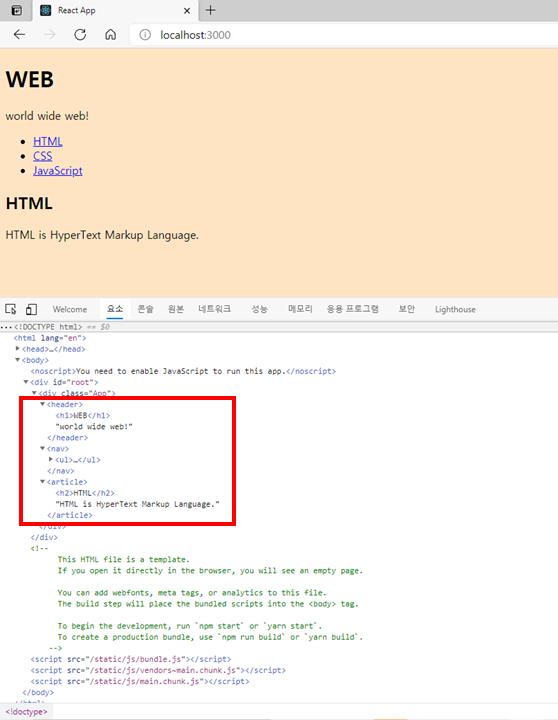The height and width of the screenshot is (720, 558).
Task: Select the "world wide web!" text node
Action: click(94, 427)
